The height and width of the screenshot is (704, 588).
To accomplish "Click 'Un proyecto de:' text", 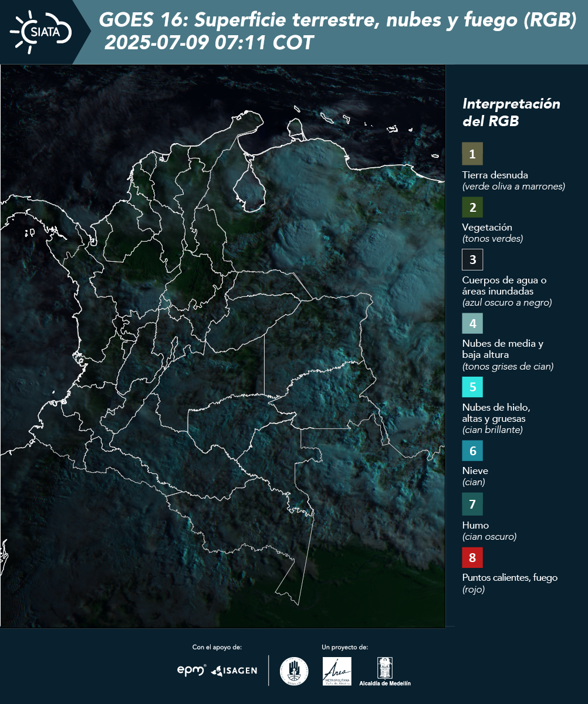I will click(x=344, y=647).
